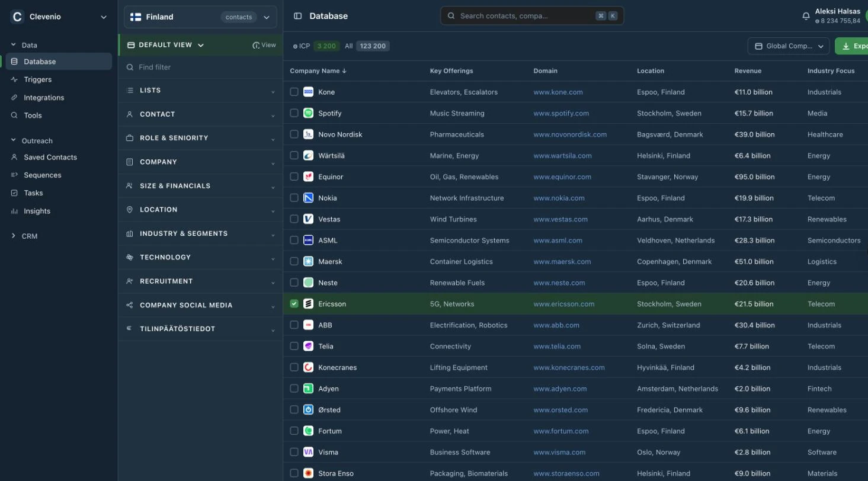Open the Integrations page
Viewport: 868px width, 481px height.
tap(59, 98)
